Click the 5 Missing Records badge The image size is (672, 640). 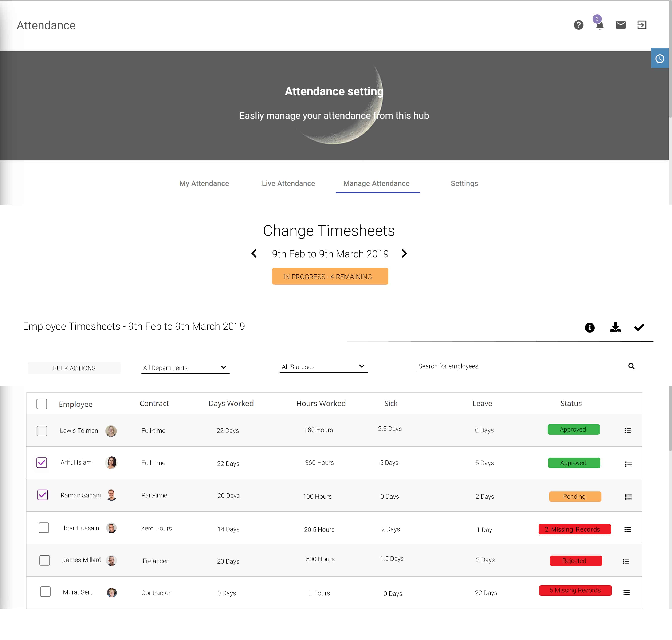[x=575, y=590]
